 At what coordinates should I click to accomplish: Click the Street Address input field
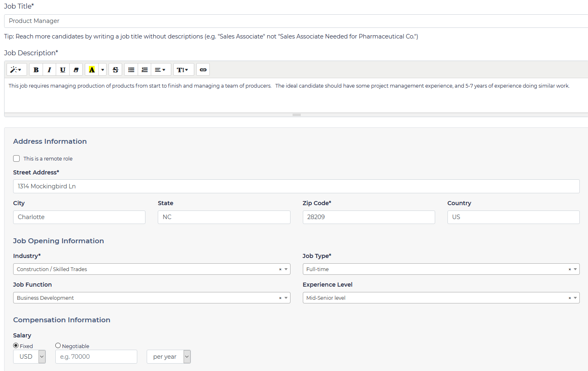pyautogui.click(x=296, y=186)
